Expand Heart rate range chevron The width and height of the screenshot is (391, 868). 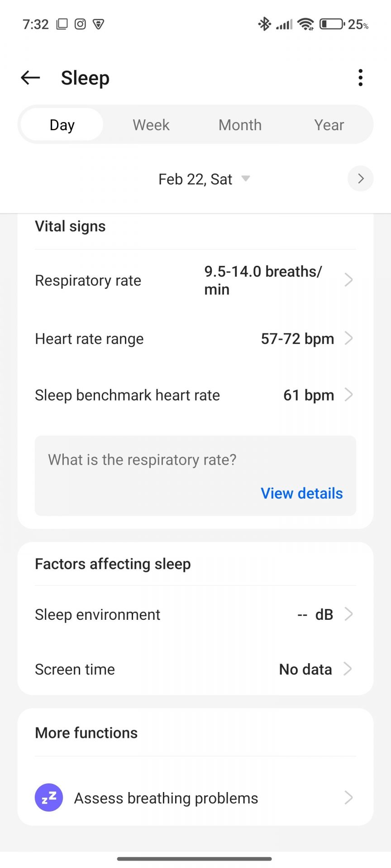pos(348,338)
